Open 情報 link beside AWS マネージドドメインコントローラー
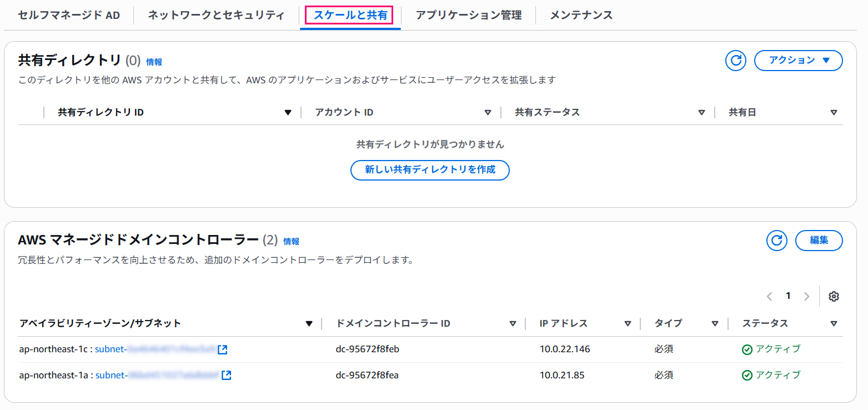The height and width of the screenshot is (410, 868). pos(291,242)
